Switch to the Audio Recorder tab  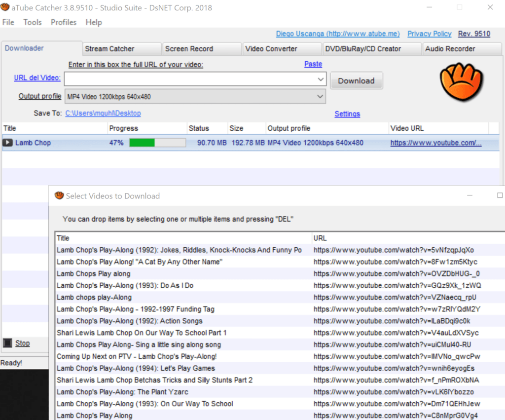(462, 49)
